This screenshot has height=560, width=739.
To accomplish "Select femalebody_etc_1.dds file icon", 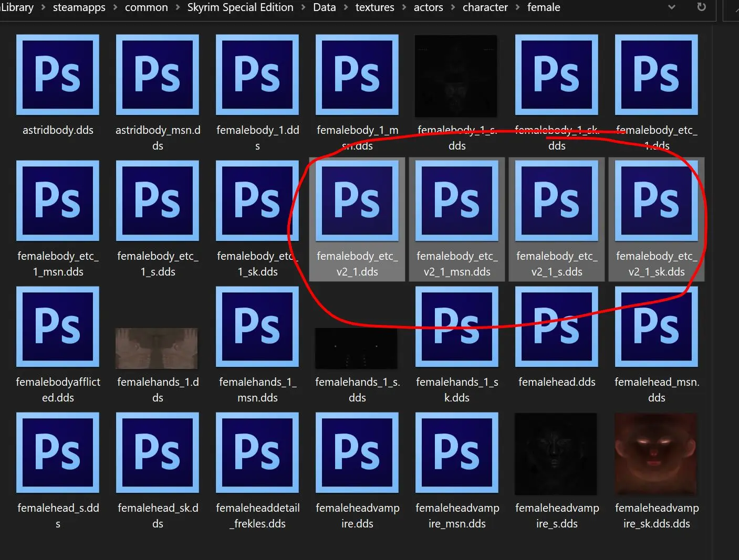I will tap(657, 75).
